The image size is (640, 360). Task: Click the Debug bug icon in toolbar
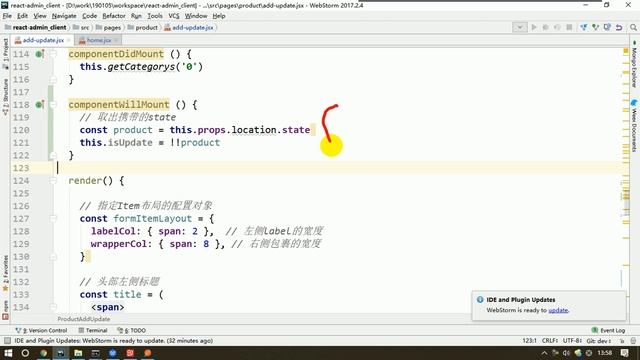tap(545, 27)
